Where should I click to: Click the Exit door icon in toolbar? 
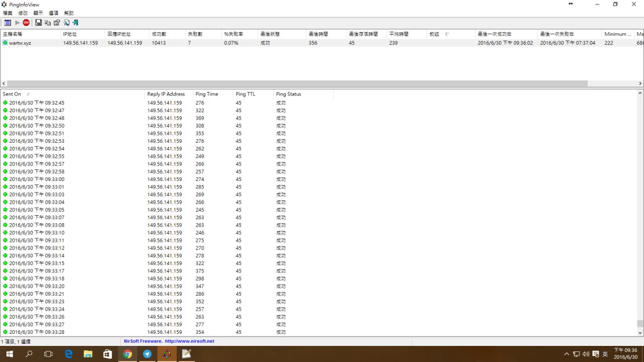coord(75,23)
